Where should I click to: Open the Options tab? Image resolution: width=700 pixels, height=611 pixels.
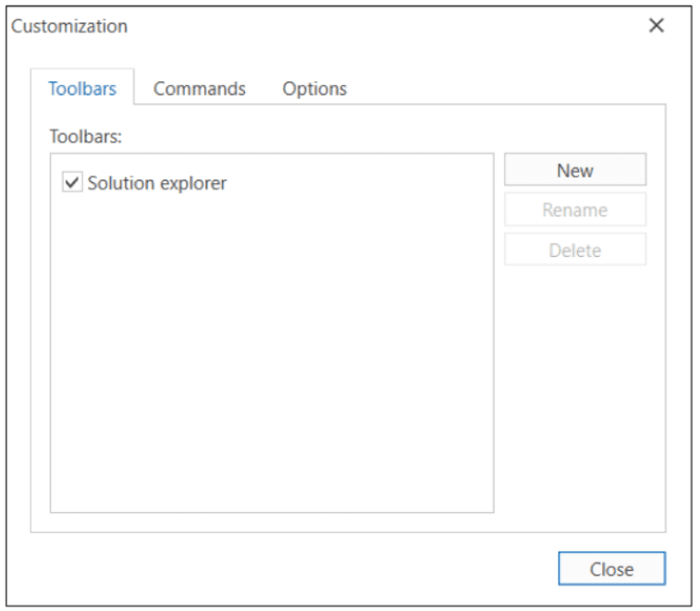(314, 89)
